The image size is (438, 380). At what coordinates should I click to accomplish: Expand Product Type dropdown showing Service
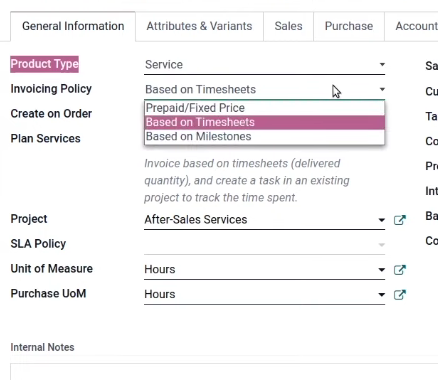(265, 65)
